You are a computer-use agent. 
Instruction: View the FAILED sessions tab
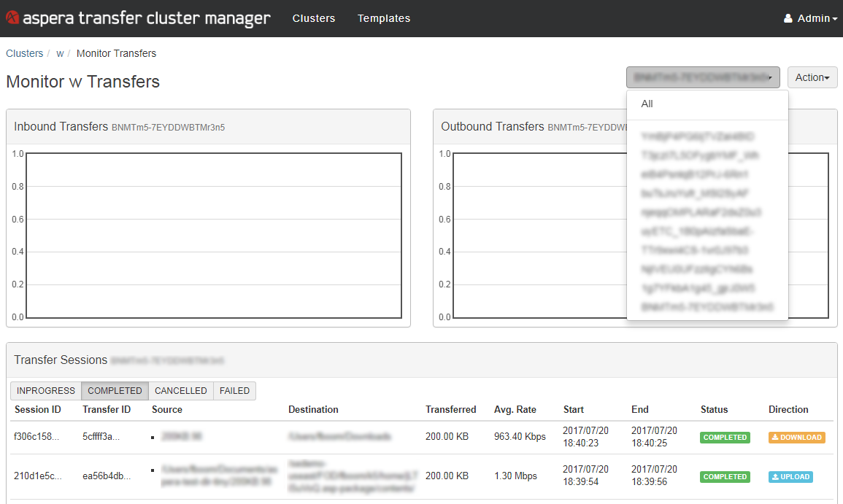pos(235,391)
